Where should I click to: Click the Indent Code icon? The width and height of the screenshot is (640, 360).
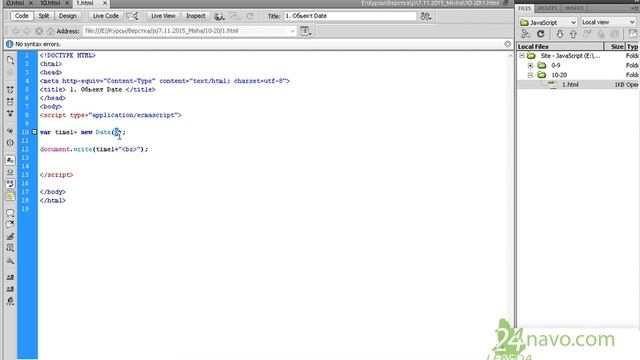coord(10,277)
